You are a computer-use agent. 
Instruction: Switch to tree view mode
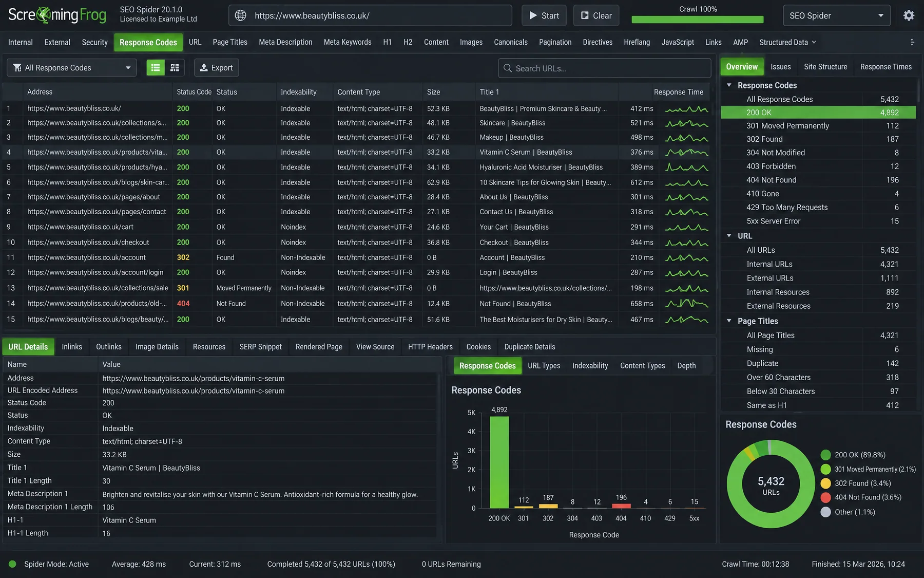(x=175, y=68)
